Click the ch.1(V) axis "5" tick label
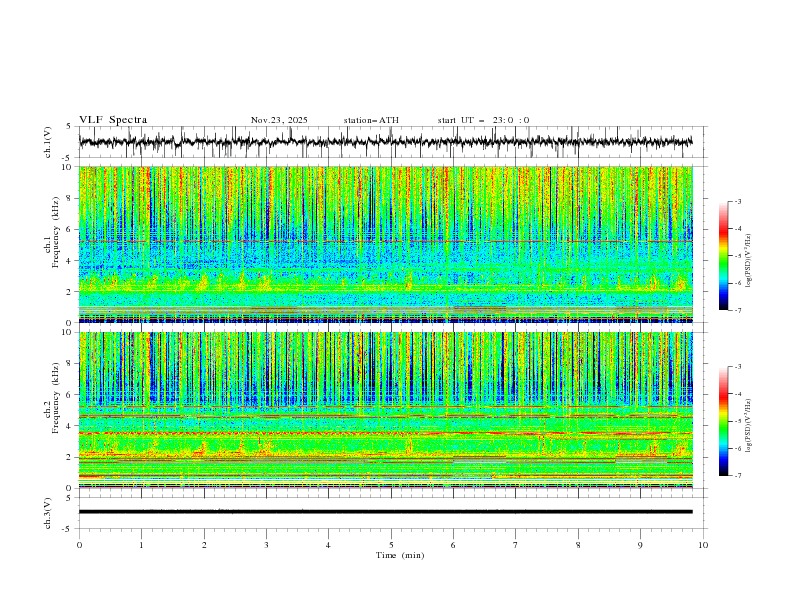This screenshot has height=612, width=792. (69, 126)
